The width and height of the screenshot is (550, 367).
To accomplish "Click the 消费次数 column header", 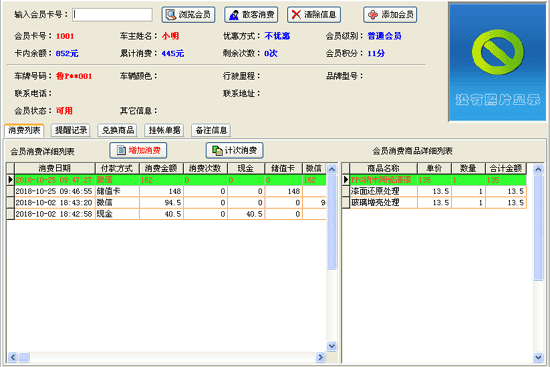I will point(206,168).
